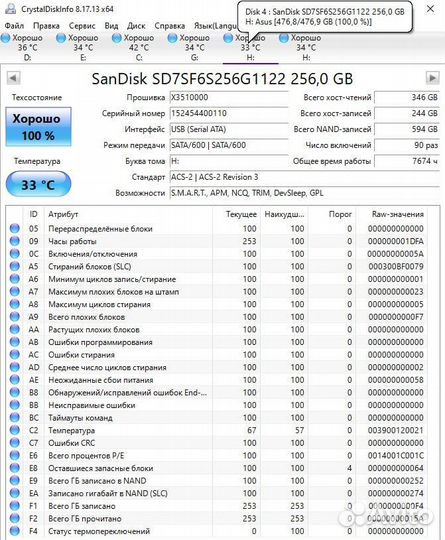Click the Интерфейс field USB (Serial ATA)
This screenshot has height=540, width=445.
[x=229, y=129]
